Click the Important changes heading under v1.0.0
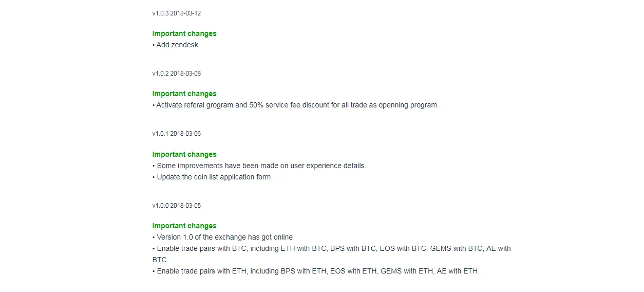 point(184,226)
